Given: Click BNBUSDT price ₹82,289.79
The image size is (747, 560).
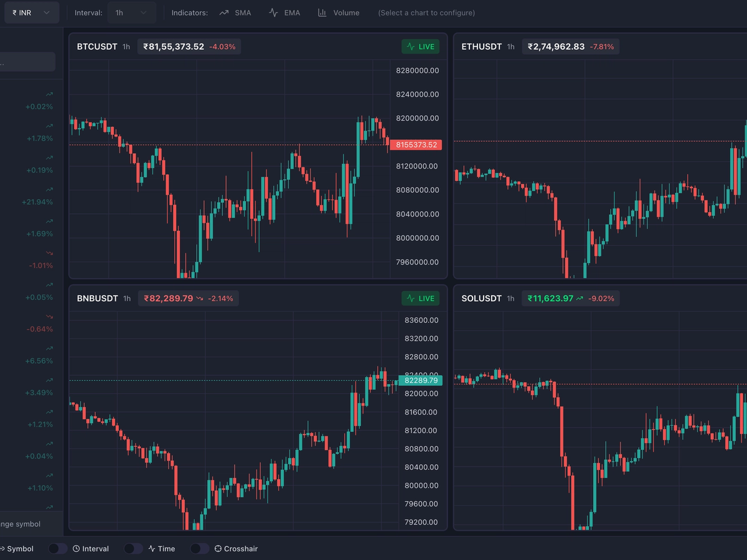Looking at the screenshot, I should (x=168, y=299).
